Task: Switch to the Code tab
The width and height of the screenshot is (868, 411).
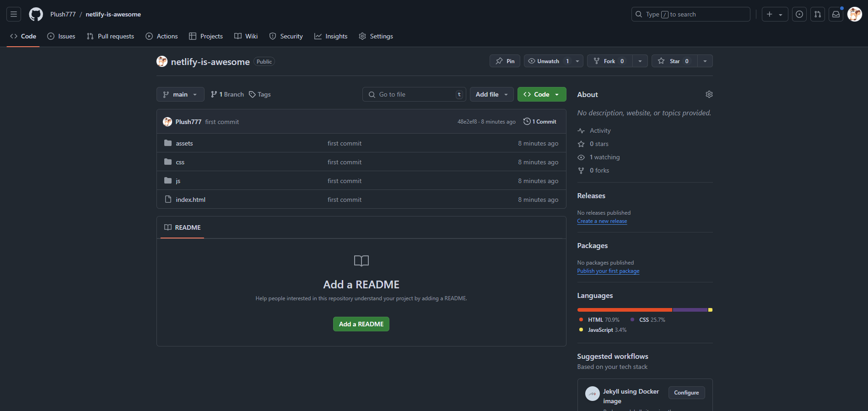Action: click(x=23, y=36)
